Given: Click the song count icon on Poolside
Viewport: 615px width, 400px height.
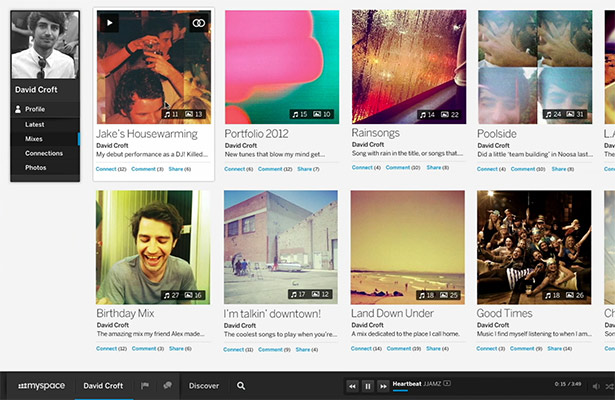Looking at the screenshot, I should click(548, 114).
